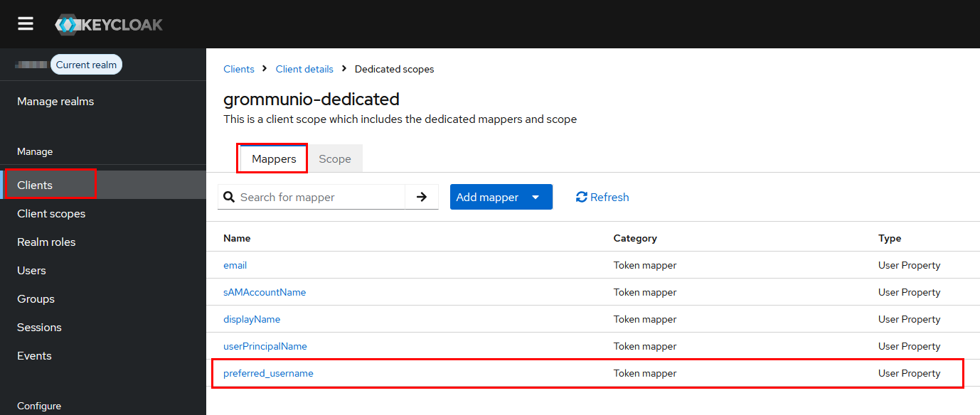Screen dimensions: 980x415
Task: Switch to the Scope tab
Action: click(x=334, y=159)
